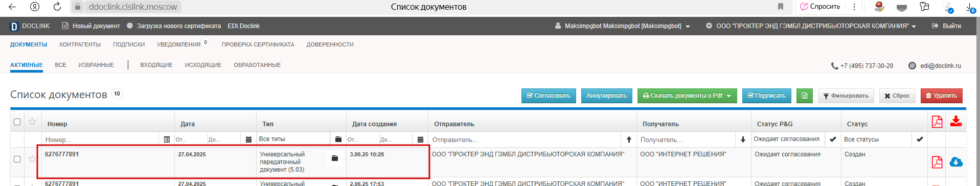
Task: Click the Подписать button
Action: pyautogui.click(x=767, y=96)
